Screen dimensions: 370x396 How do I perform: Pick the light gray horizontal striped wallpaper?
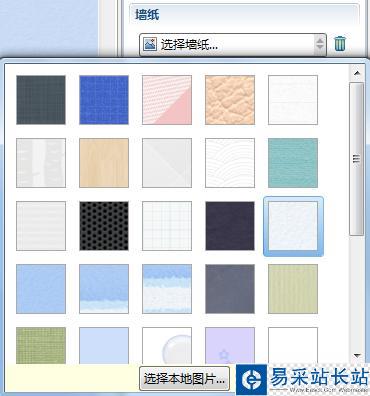click(41, 226)
